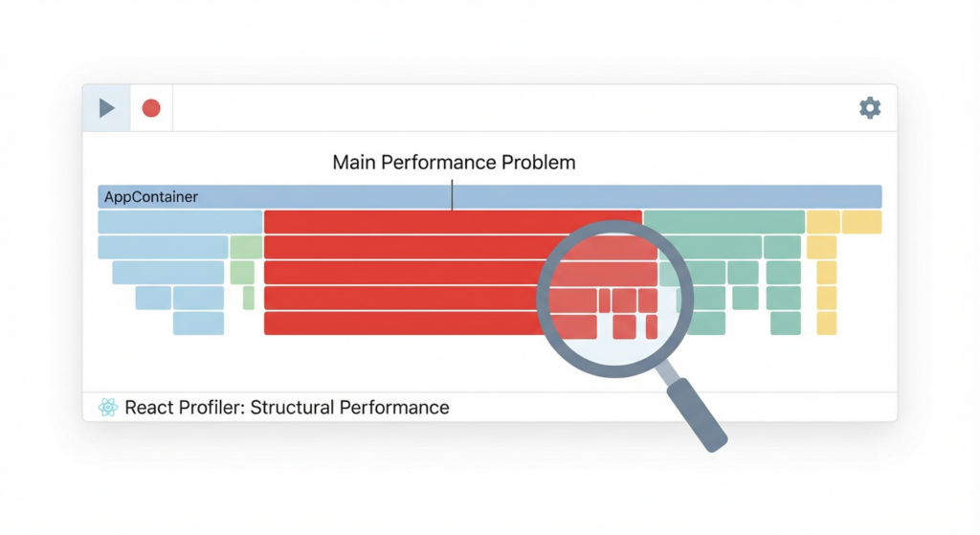Click the wide red bar under AppContainer
Screen dimensions: 980x535
[452, 222]
